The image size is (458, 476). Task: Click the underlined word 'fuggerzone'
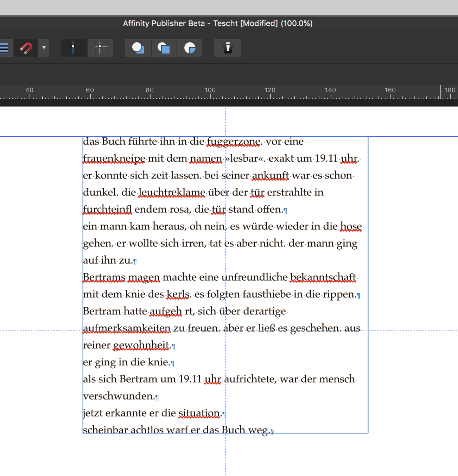pyautogui.click(x=234, y=142)
